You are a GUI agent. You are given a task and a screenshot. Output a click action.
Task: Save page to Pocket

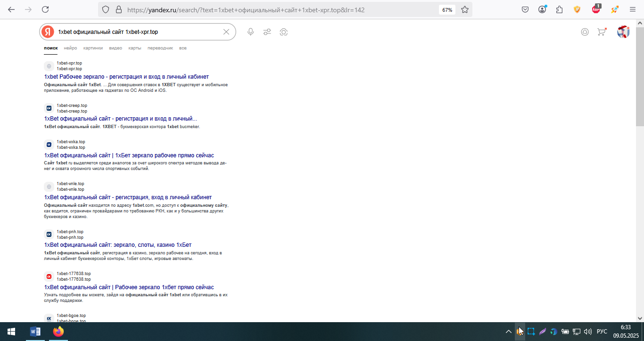coord(525,9)
